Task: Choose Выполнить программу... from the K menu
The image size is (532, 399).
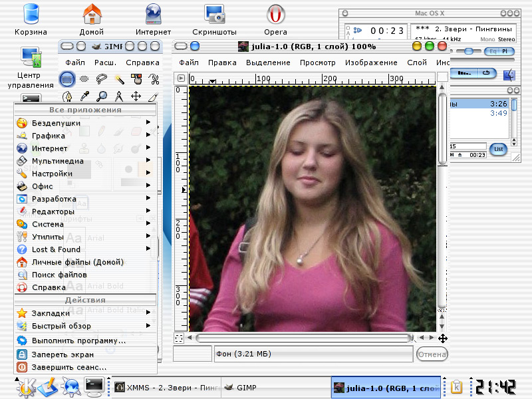Action: [x=86, y=340]
